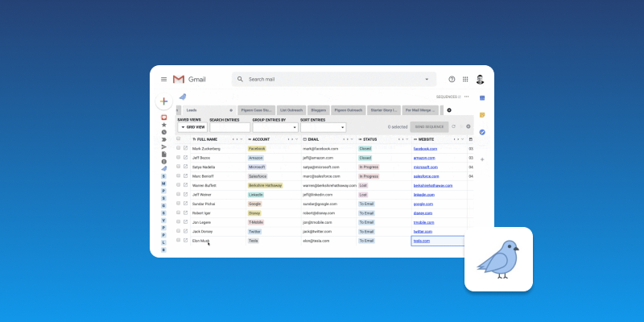Open Google Tasks blue check icon

[482, 132]
